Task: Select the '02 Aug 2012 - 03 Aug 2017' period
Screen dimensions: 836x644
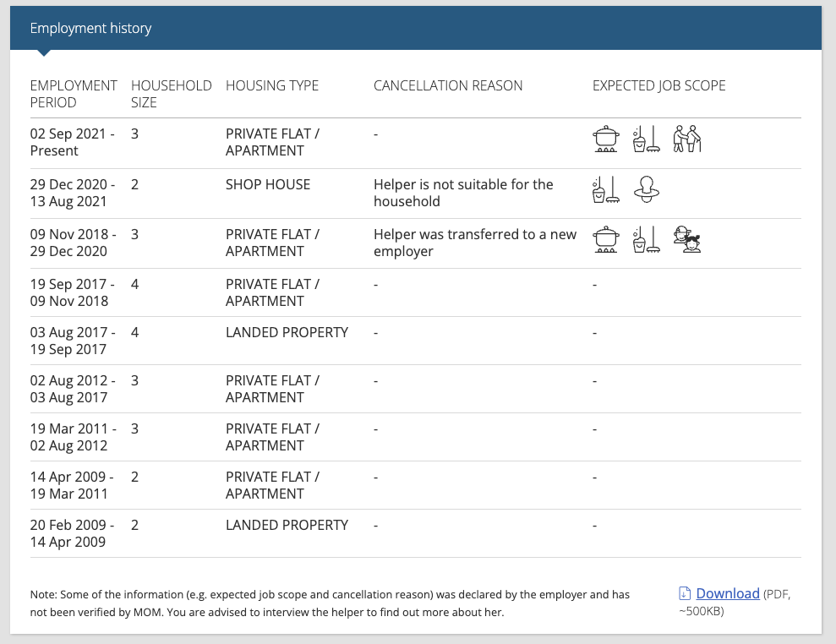Action: 73,389
